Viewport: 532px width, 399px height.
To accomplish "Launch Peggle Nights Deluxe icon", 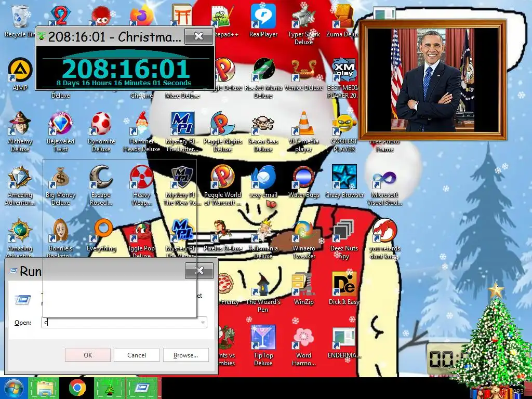I will coord(222,131).
